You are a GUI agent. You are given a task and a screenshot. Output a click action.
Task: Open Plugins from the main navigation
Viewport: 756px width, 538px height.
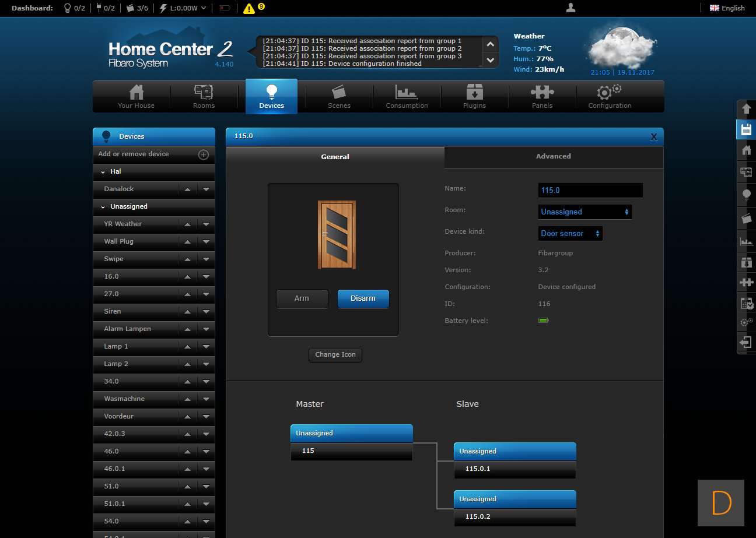point(474,96)
